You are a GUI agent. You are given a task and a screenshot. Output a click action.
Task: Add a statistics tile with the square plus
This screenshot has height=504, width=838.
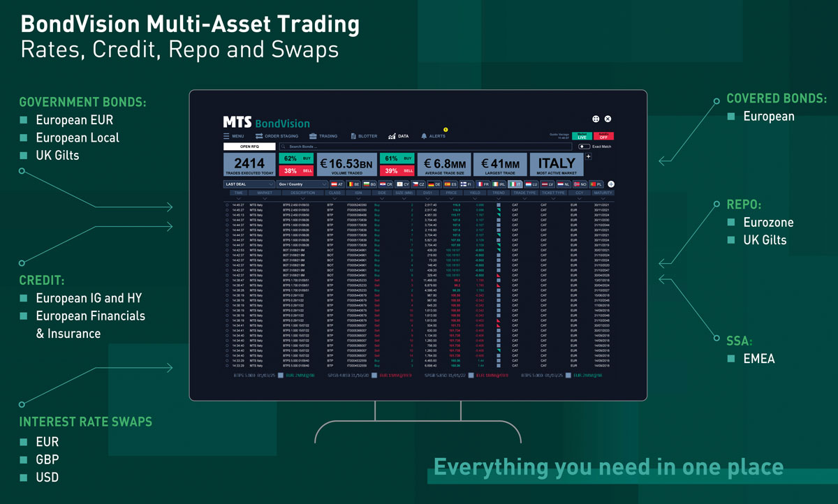[x=588, y=156]
